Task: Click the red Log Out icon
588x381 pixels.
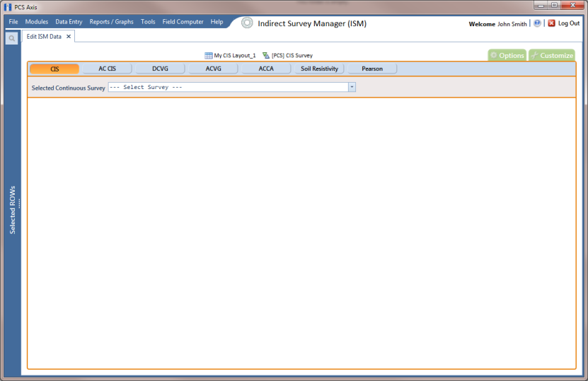Action: coord(551,23)
